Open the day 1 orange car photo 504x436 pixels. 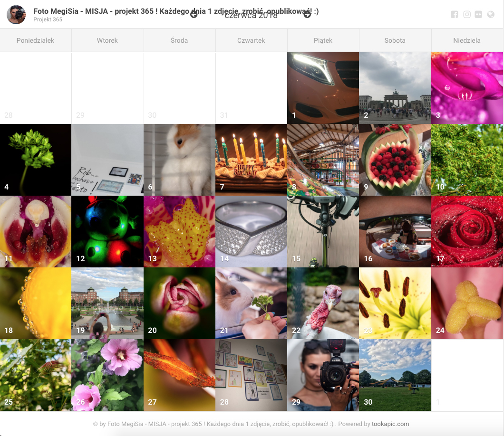(323, 88)
